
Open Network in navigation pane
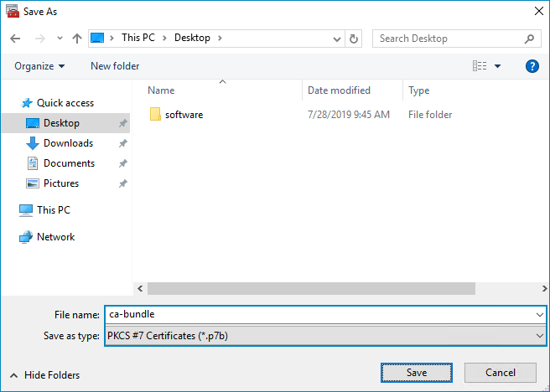pos(55,237)
